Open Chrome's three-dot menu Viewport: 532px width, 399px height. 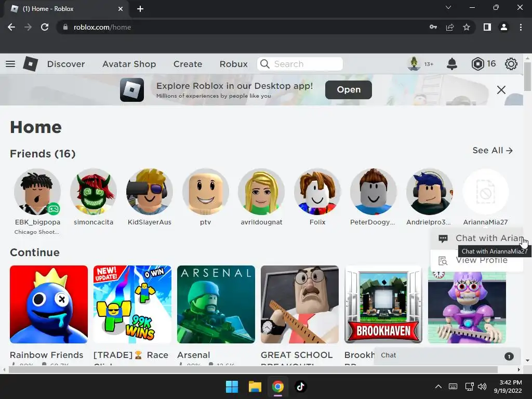521,27
